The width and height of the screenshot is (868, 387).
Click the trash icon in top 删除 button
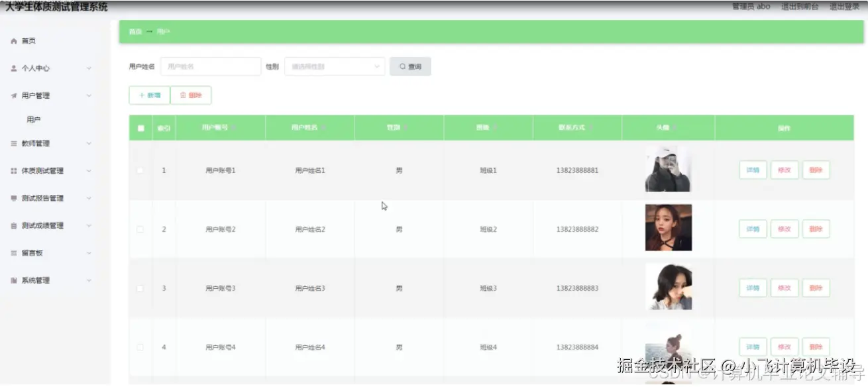(184, 95)
